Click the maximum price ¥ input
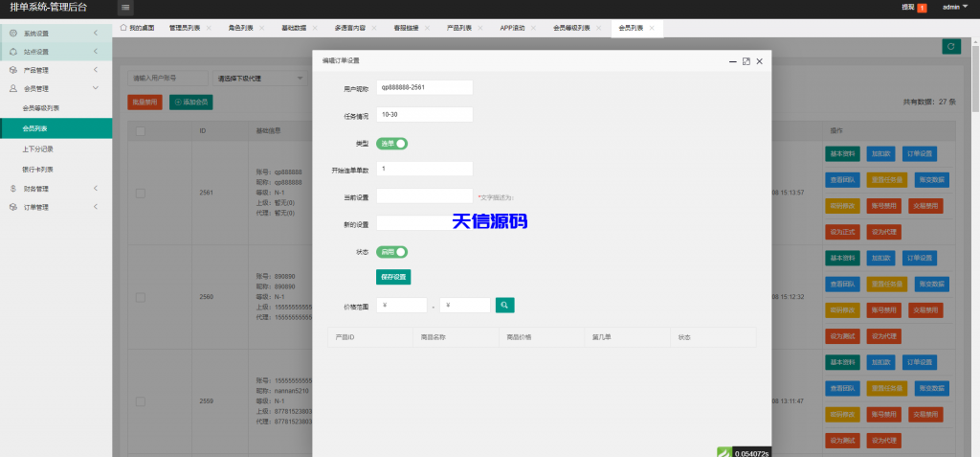This screenshot has width=980, height=457. [465, 306]
